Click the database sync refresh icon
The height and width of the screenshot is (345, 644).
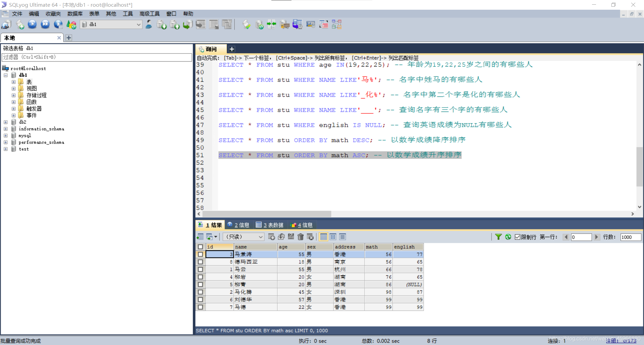click(x=259, y=24)
